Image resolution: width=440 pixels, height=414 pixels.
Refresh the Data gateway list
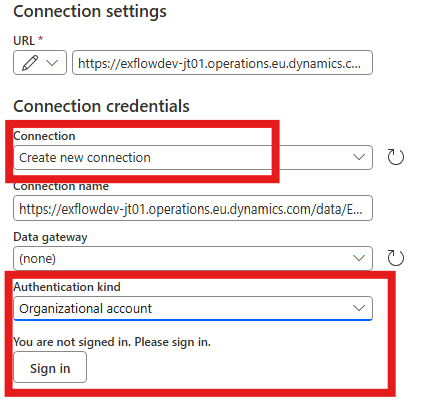[396, 258]
